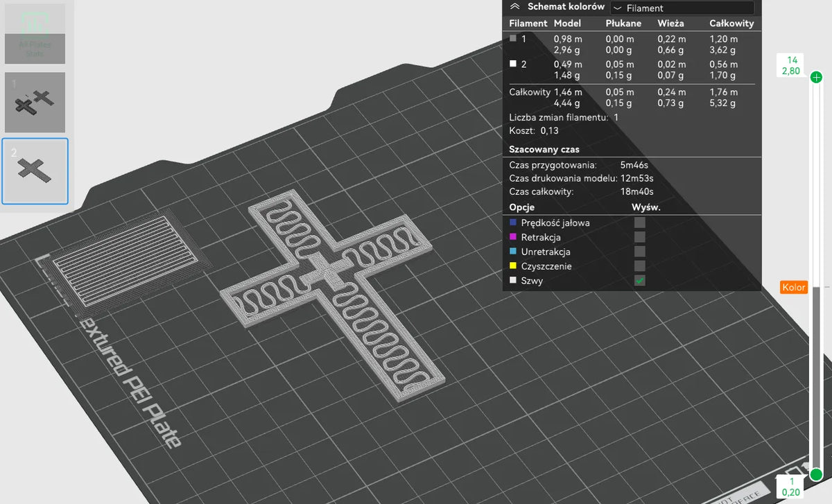Click the magenta Retrakcja color swatch
Image resolution: width=832 pixels, height=504 pixels.
pos(513,237)
